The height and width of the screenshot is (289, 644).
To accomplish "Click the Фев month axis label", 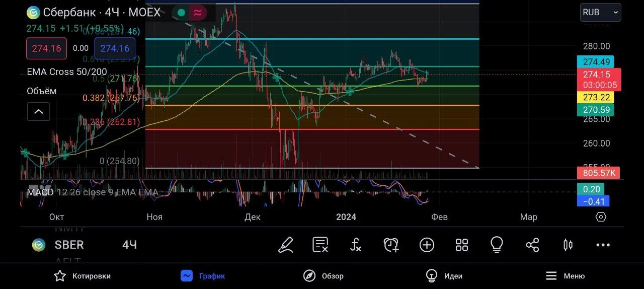I will click(440, 217).
